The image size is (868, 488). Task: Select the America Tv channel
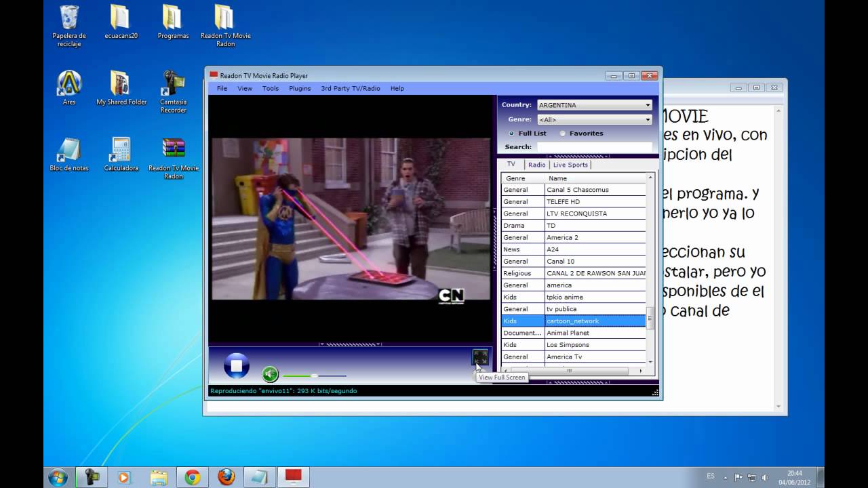click(574, 357)
